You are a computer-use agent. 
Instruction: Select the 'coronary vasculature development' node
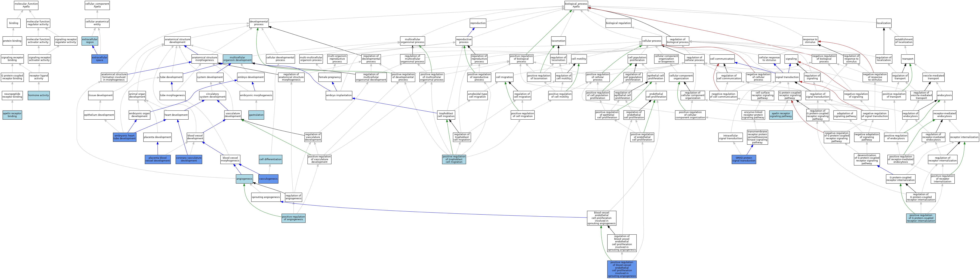coord(189,159)
